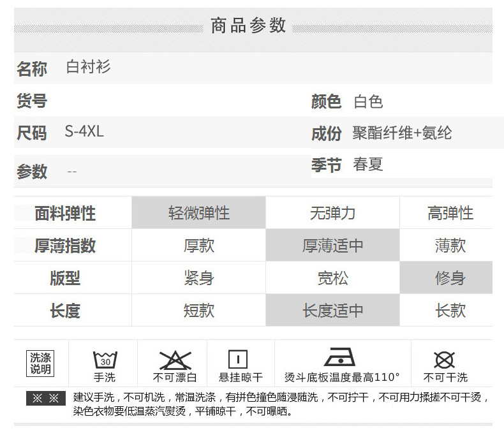
Task: Pick the 薄款 thin option
Action: pos(450,246)
